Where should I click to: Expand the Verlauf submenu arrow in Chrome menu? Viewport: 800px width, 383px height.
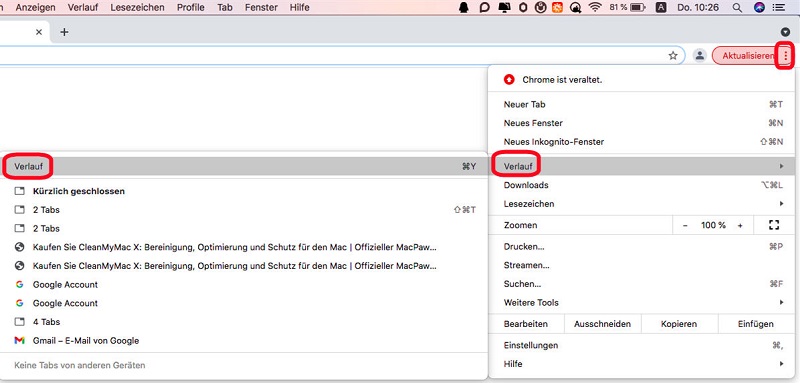point(782,166)
